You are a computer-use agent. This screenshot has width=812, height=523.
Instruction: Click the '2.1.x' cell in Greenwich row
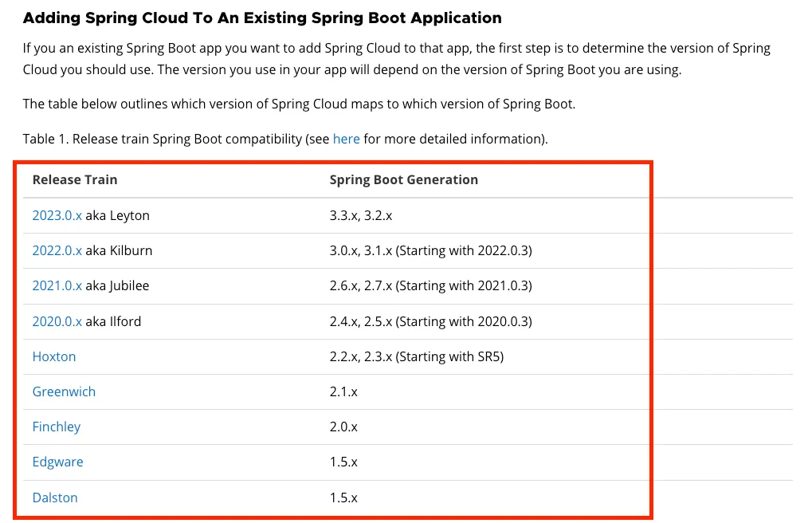pyautogui.click(x=343, y=391)
